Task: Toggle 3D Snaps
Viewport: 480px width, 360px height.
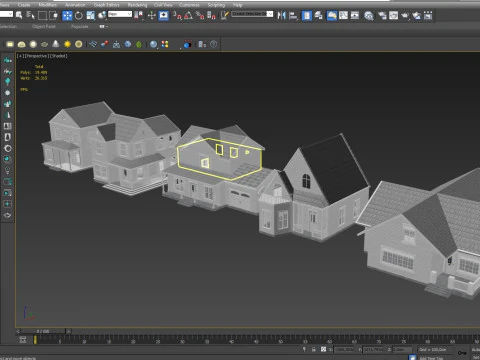Action: (x=177, y=15)
